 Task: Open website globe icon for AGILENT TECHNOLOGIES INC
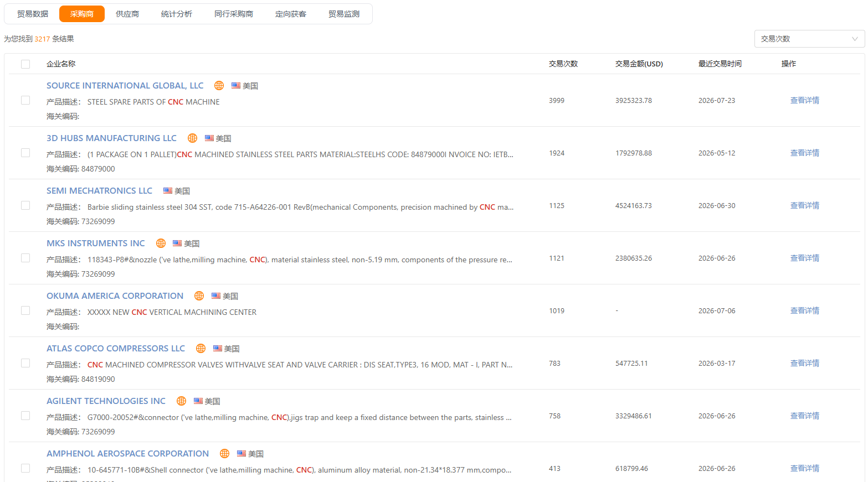click(x=182, y=401)
